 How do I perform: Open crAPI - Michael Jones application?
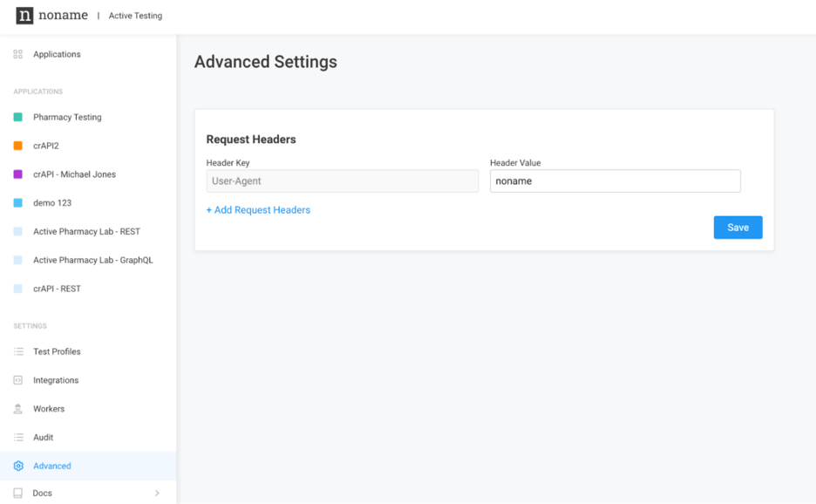click(74, 174)
